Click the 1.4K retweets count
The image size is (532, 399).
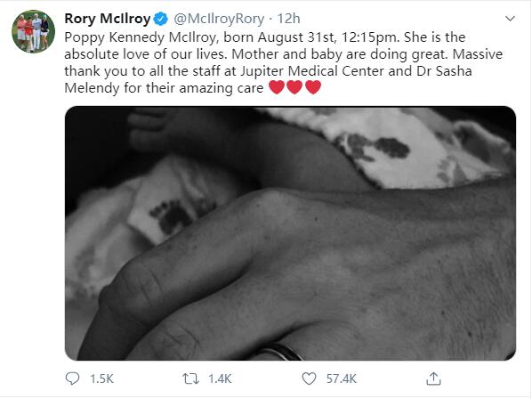(220, 379)
